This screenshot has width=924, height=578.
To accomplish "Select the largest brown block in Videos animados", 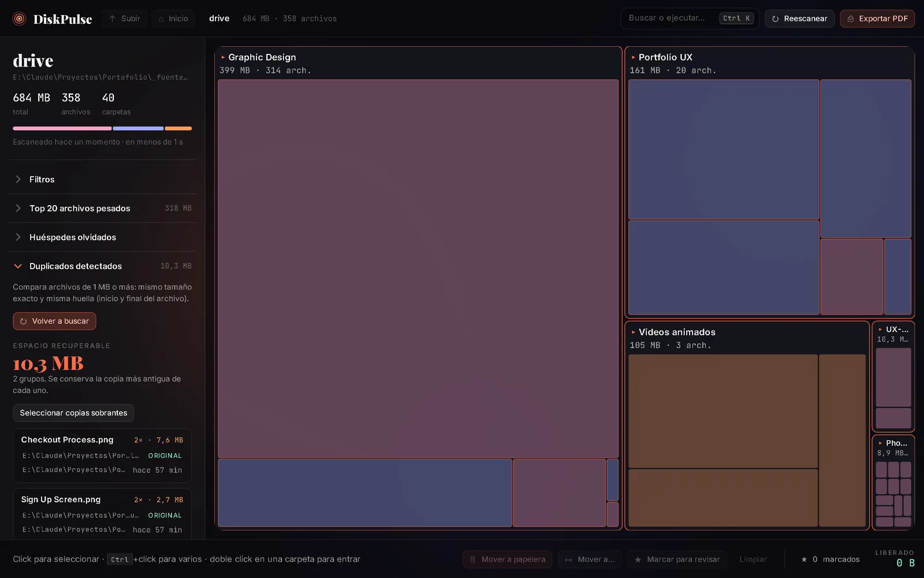I will pos(723,411).
